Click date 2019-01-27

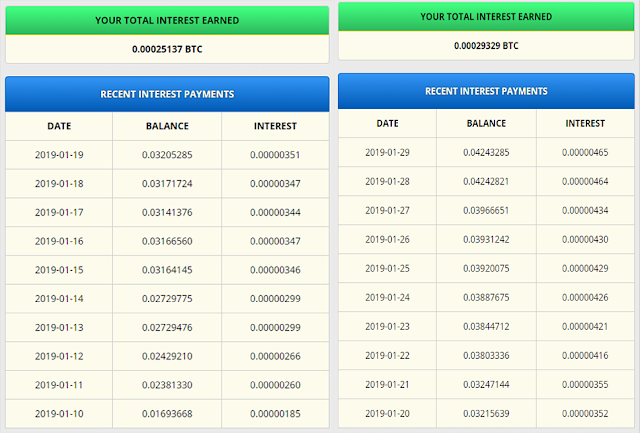tap(387, 211)
